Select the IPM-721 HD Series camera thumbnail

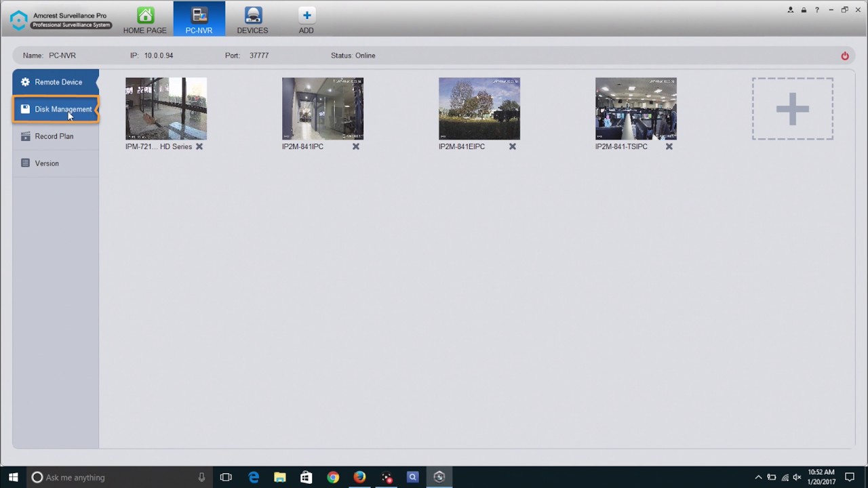click(x=166, y=108)
